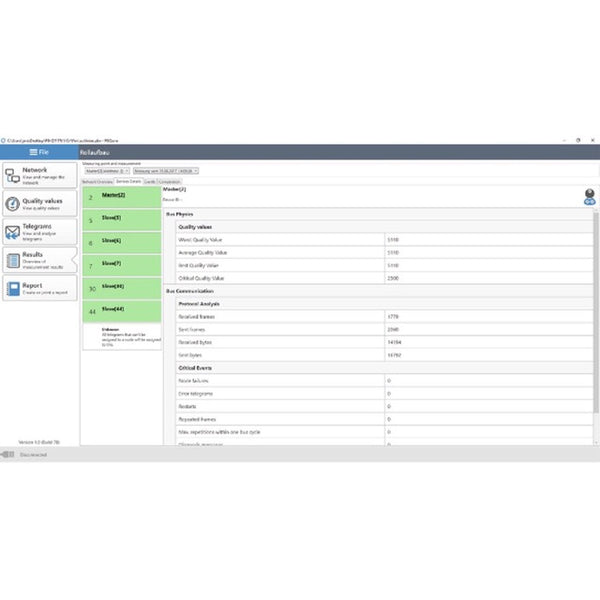The image size is (600, 600).
Task: Select Slave[44] in device list
Action: pos(122,311)
